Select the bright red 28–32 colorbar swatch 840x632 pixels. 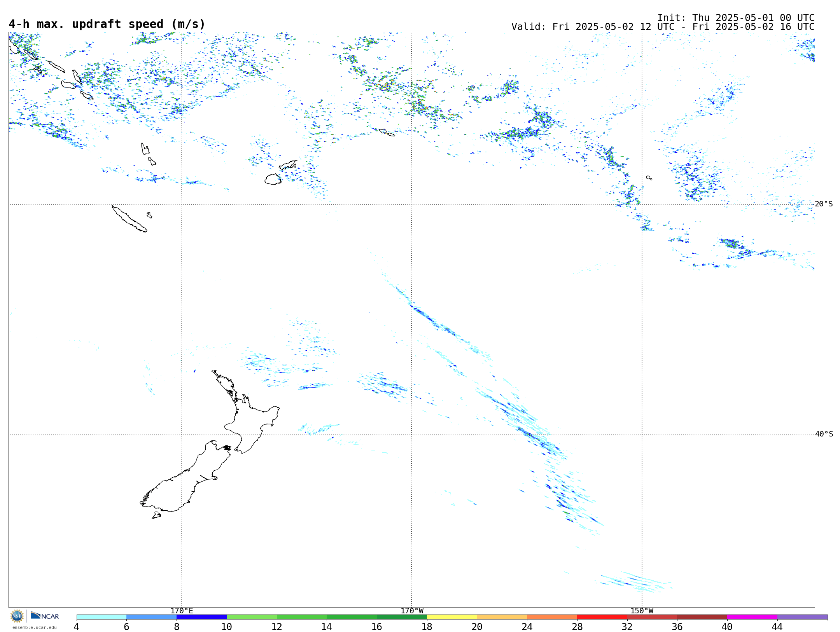click(x=602, y=617)
